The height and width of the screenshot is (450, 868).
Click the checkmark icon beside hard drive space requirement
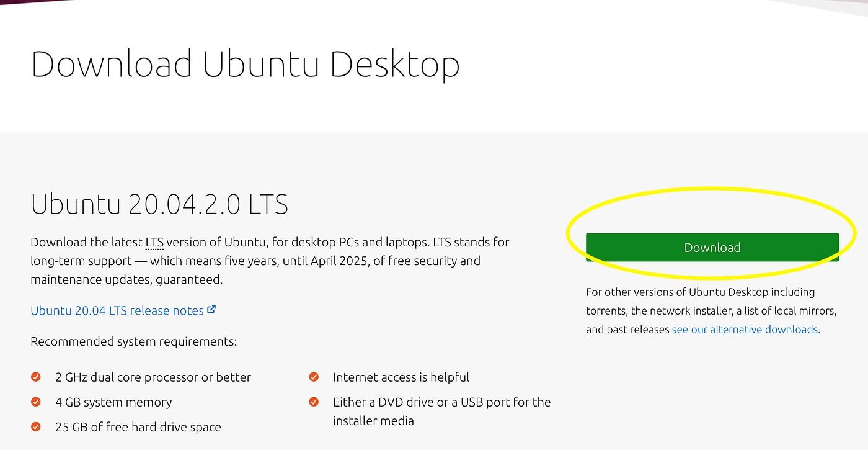pyautogui.click(x=35, y=426)
